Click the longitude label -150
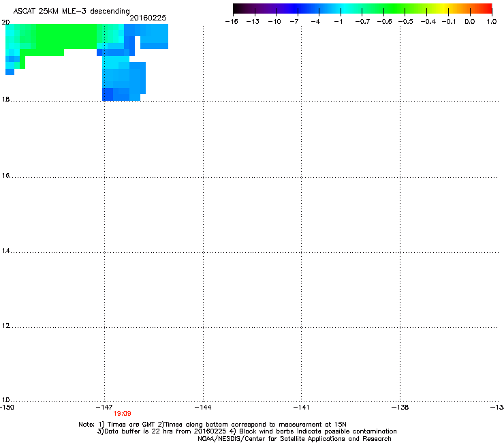The image size is (504, 443). click(7, 408)
